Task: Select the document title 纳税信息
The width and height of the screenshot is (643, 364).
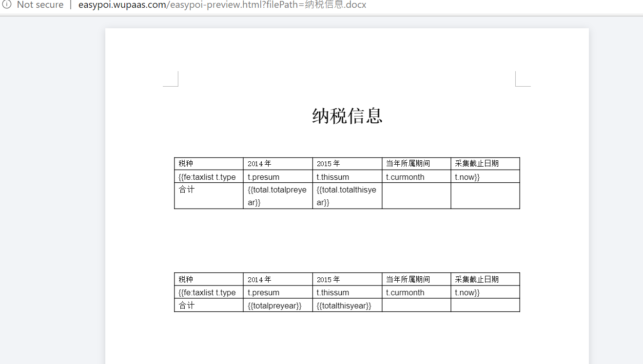Action: tap(347, 116)
